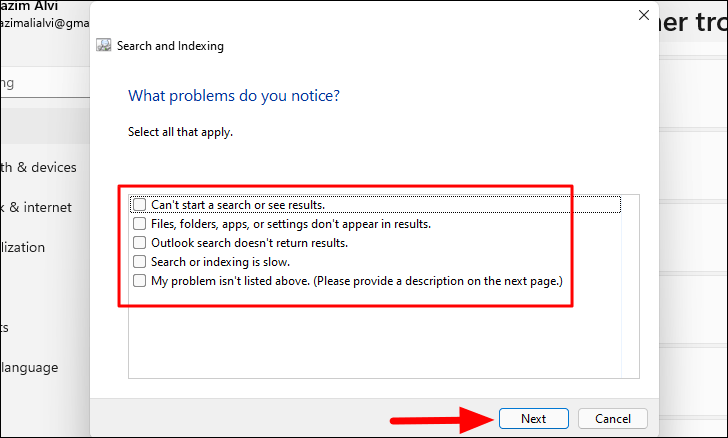Click the account email in Settings window
Image resolution: width=728 pixels, height=438 pixels.
45,23
